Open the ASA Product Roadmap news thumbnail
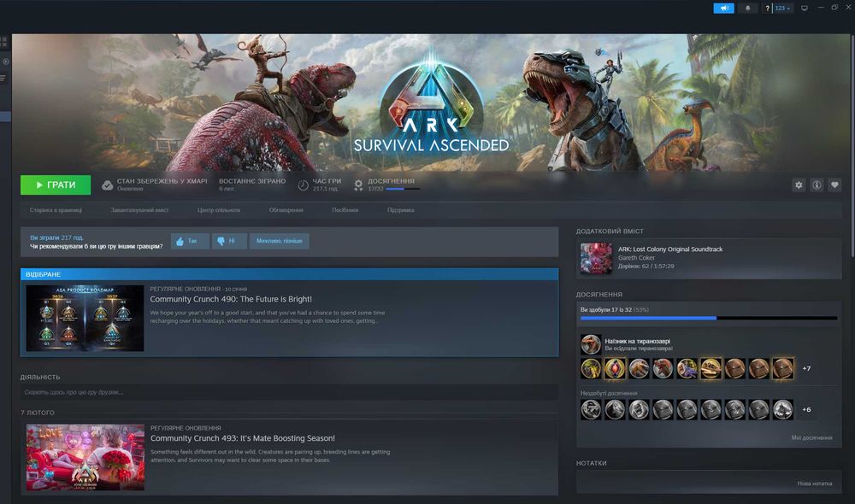This screenshot has height=504, width=855. pyautogui.click(x=85, y=318)
